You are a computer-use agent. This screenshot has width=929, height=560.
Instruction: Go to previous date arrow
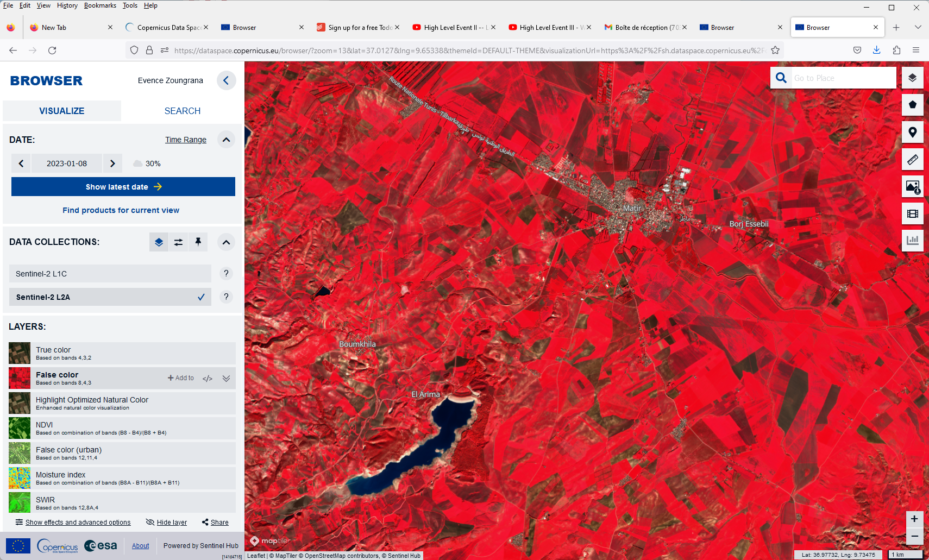click(21, 163)
